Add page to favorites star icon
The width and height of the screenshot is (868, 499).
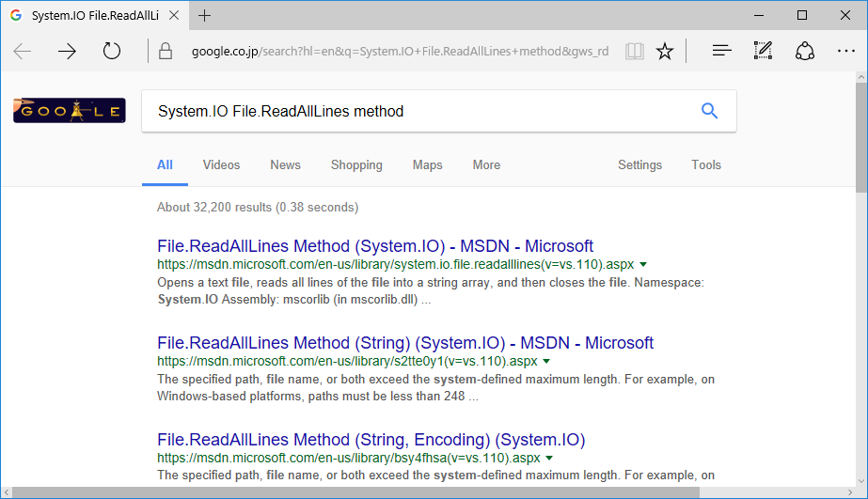(665, 52)
